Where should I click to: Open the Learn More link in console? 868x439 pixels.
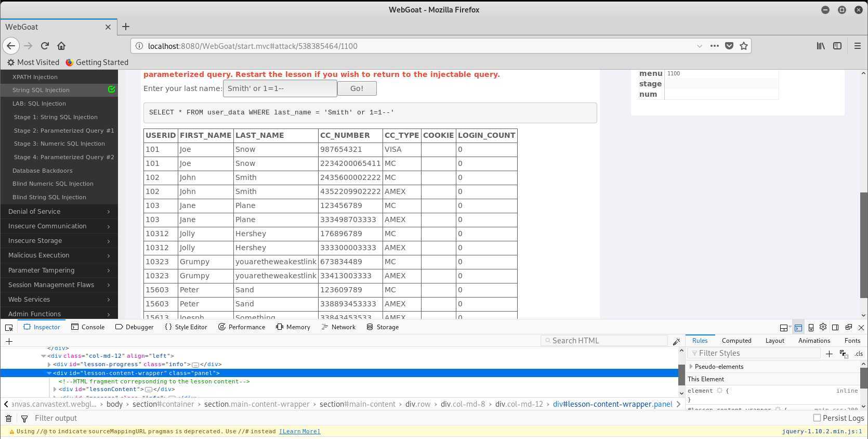click(299, 431)
